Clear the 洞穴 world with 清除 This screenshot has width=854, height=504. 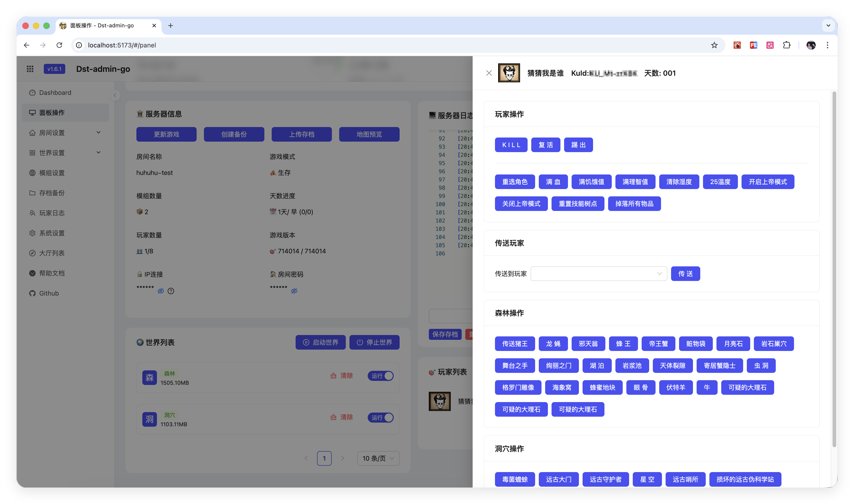tap(342, 417)
